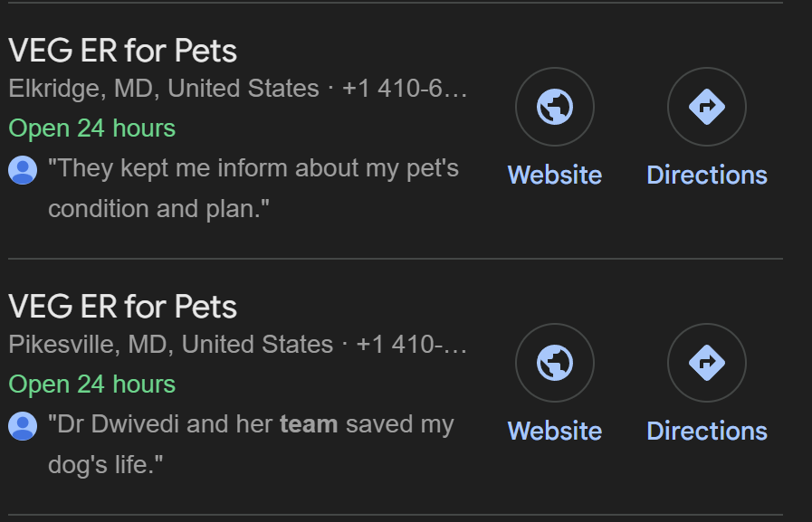812x522 pixels.
Task: Click the Directions arrow icon for the Elkridge listing
Action: point(707,107)
